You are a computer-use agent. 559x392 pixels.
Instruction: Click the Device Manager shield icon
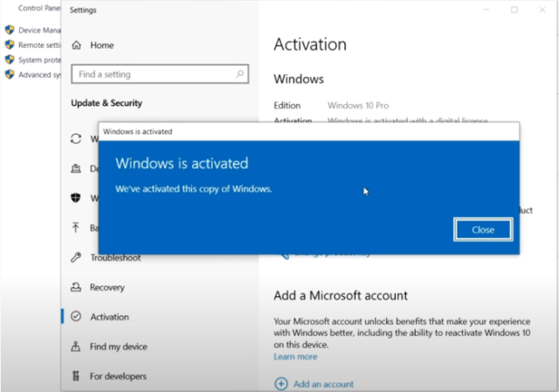pos(10,30)
